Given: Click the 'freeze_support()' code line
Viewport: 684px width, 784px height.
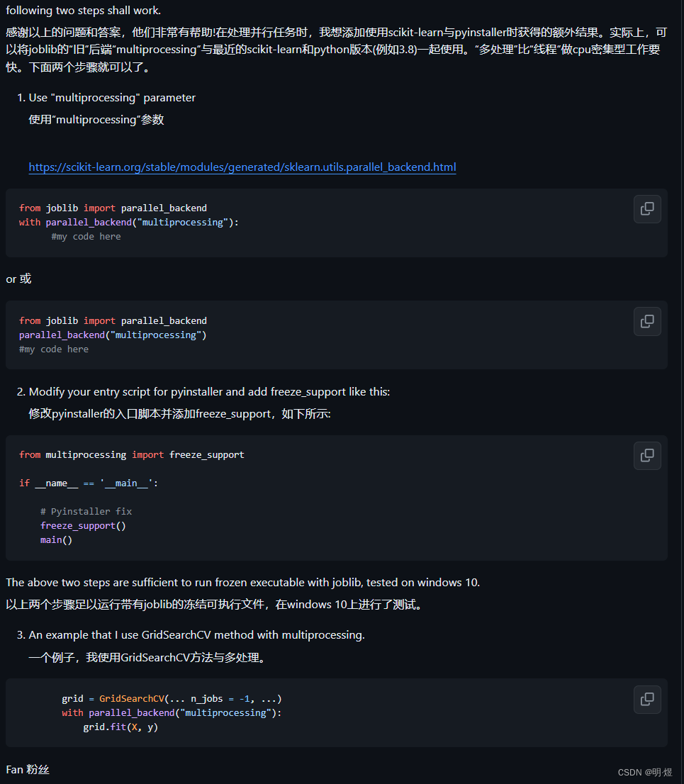Looking at the screenshot, I should [83, 525].
